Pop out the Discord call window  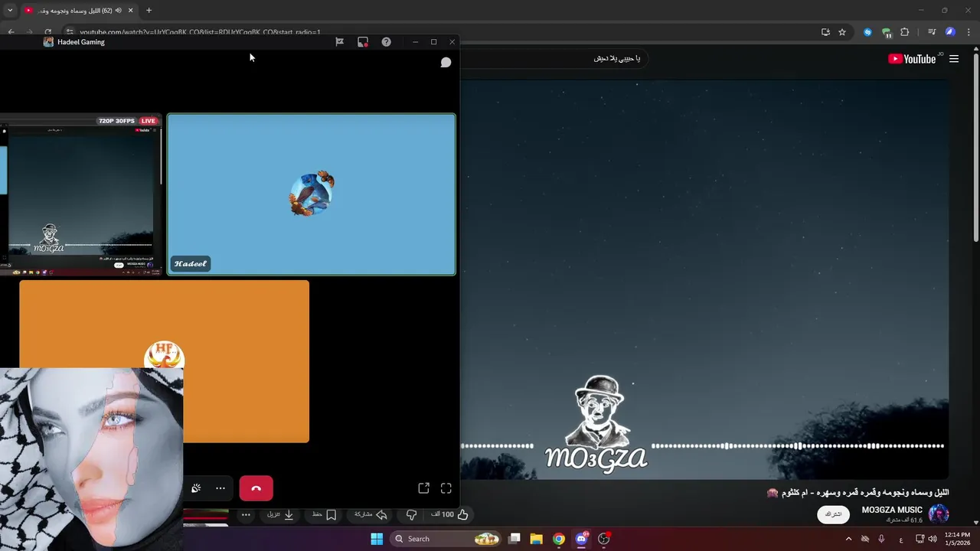tap(423, 488)
